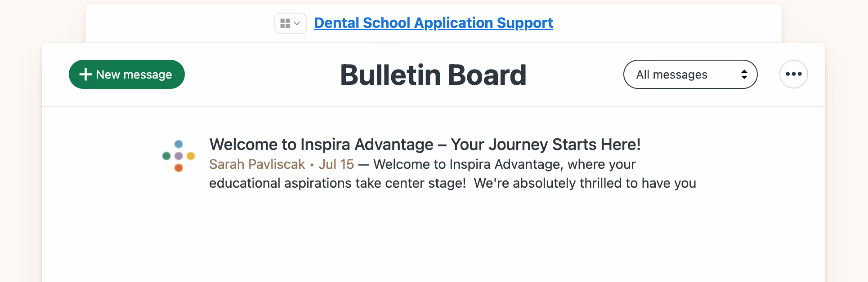The width and height of the screenshot is (868, 282).
Task: Click the Jul 15 date label
Action: pos(336,164)
